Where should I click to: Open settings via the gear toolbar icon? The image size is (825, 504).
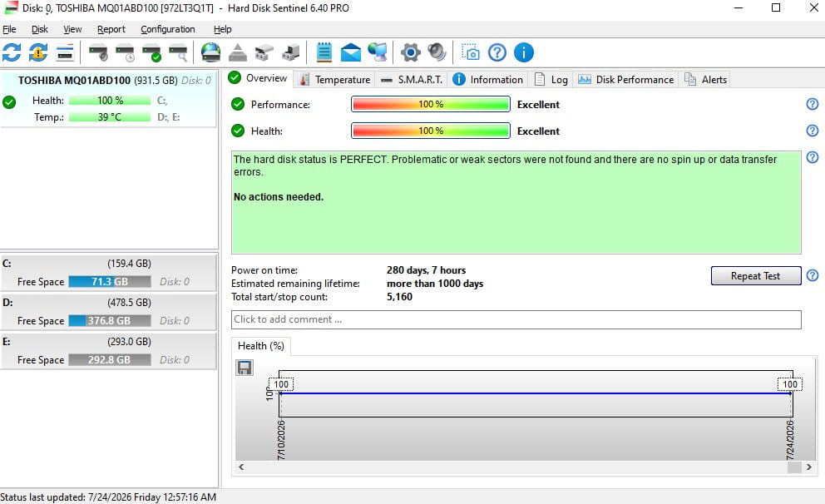[x=410, y=52]
